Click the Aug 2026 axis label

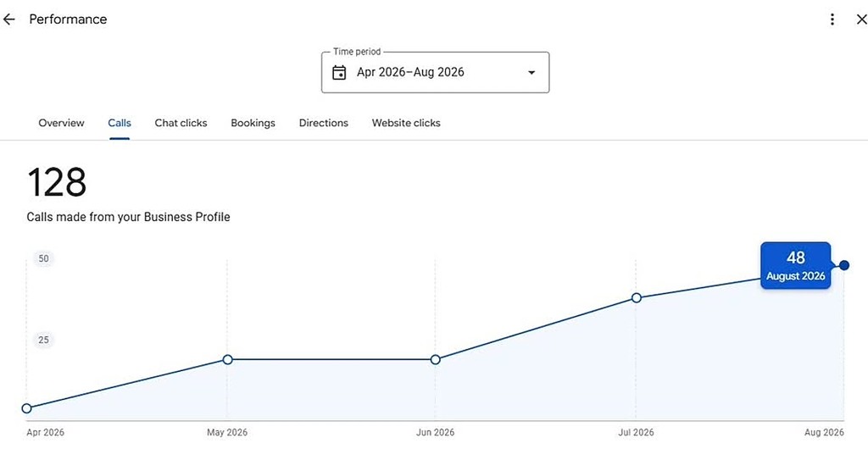tap(824, 432)
